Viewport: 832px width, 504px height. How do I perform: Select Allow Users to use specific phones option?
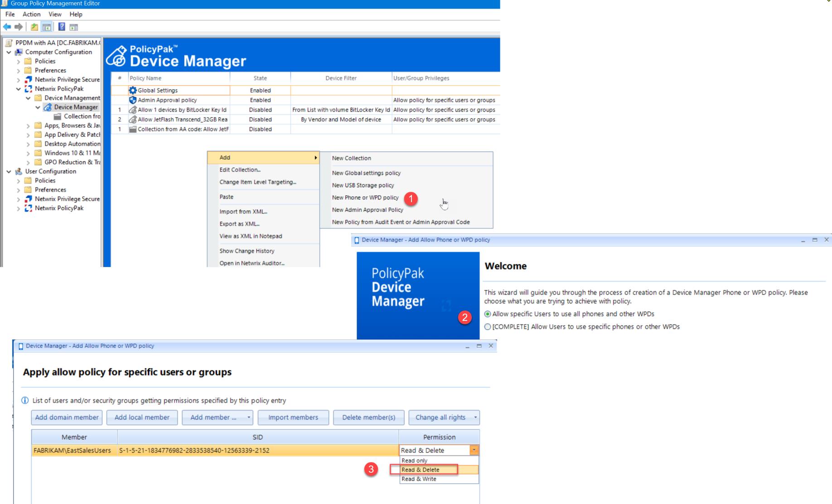488,327
